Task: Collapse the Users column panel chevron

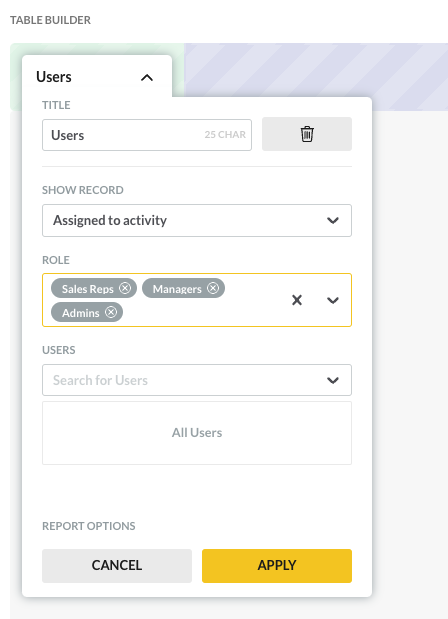Action: 147,77
